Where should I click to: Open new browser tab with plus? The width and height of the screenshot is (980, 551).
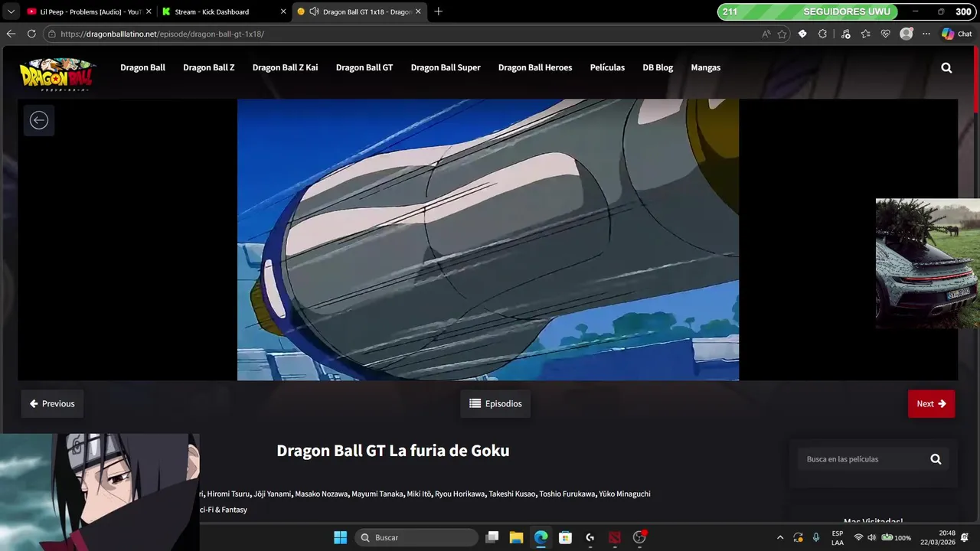[438, 11]
